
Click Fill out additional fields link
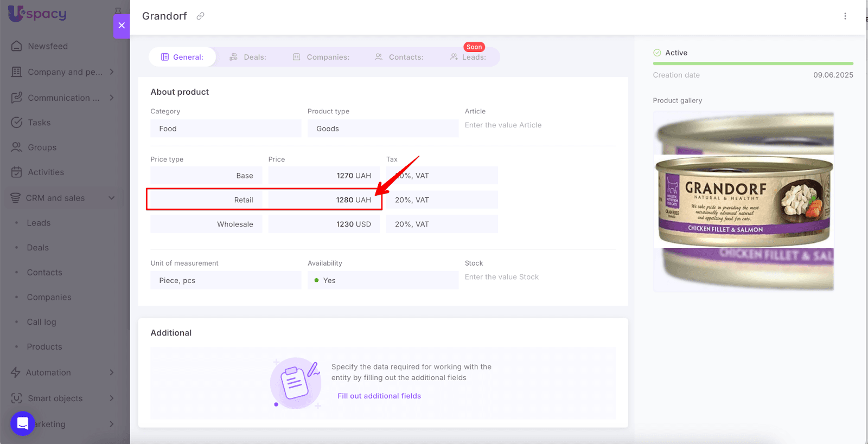pyautogui.click(x=379, y=396)
